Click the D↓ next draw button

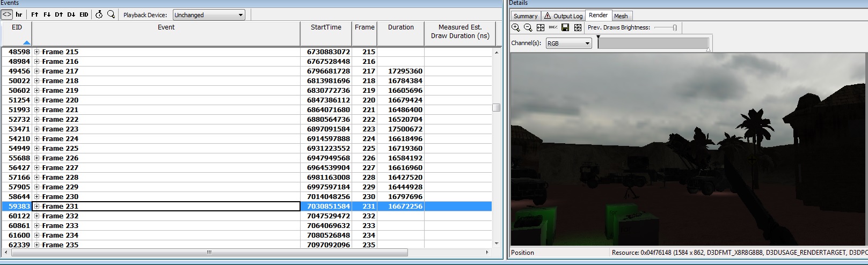click(71, 14)
